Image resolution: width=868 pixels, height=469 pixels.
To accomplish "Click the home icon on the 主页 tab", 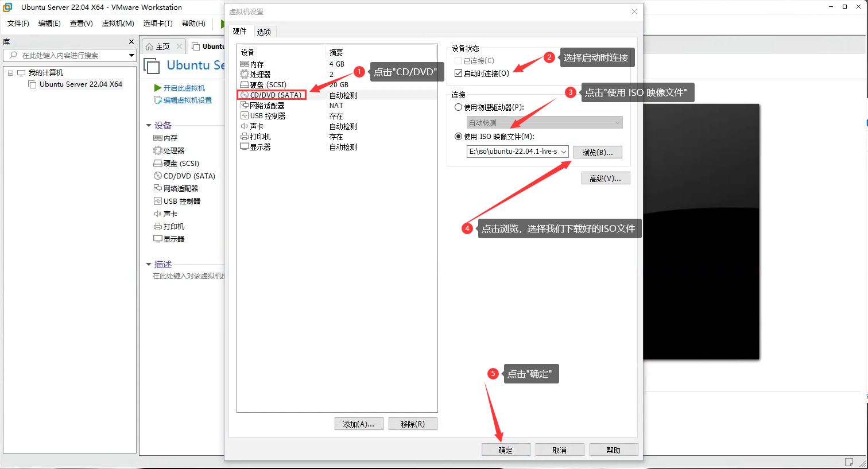I will (150, 46).
